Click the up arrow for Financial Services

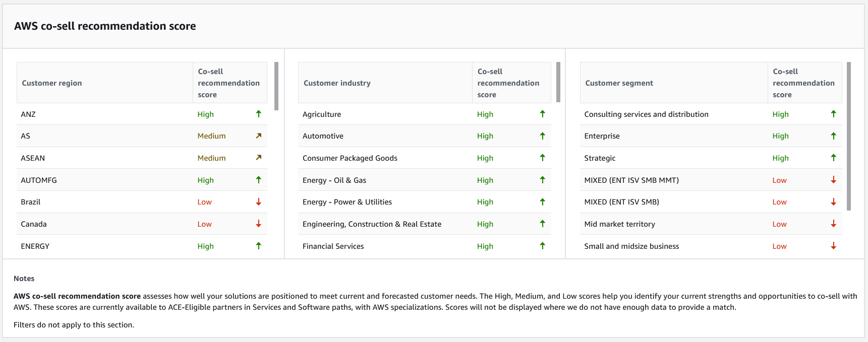[x=542, y=246]
